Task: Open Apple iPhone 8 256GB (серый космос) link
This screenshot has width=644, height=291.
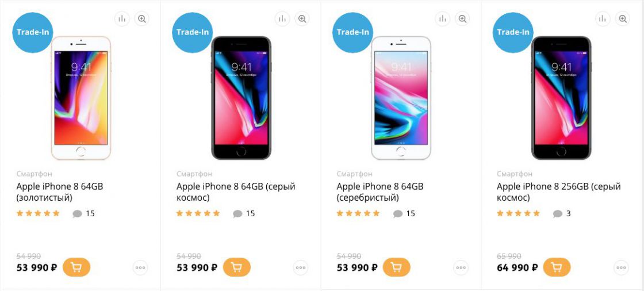Action: (558, 192)
